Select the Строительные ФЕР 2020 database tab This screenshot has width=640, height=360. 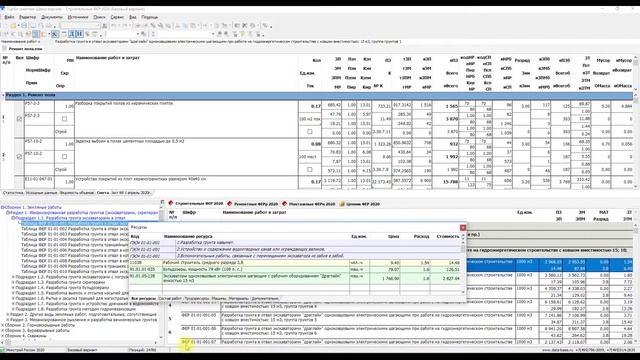(196, 203)
